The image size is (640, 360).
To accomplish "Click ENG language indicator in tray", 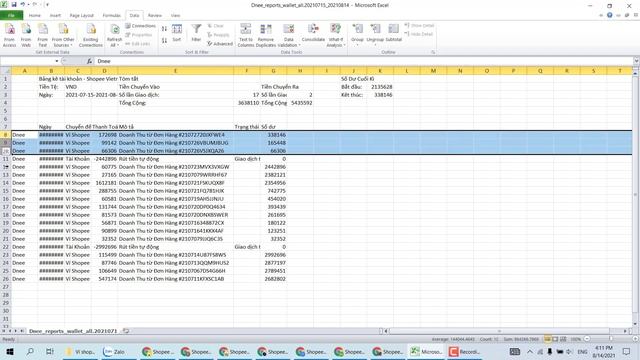I will click(x=582, y=351).
